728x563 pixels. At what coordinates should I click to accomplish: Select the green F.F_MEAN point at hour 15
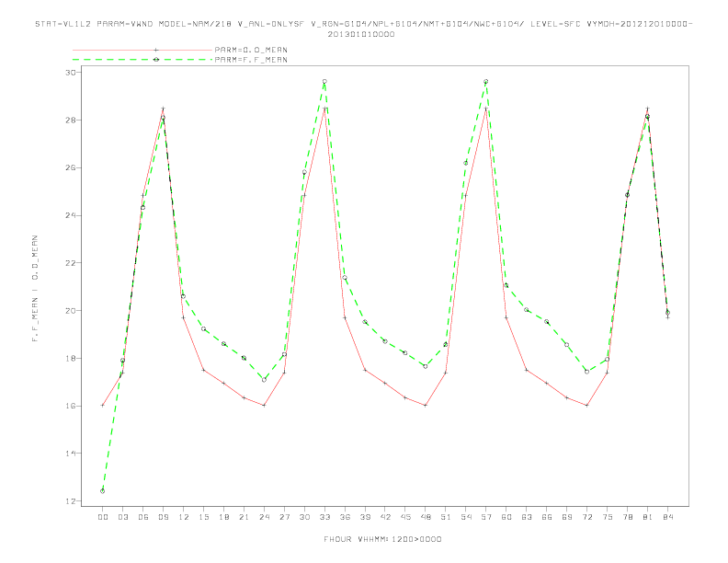click(x=203, y=329)
